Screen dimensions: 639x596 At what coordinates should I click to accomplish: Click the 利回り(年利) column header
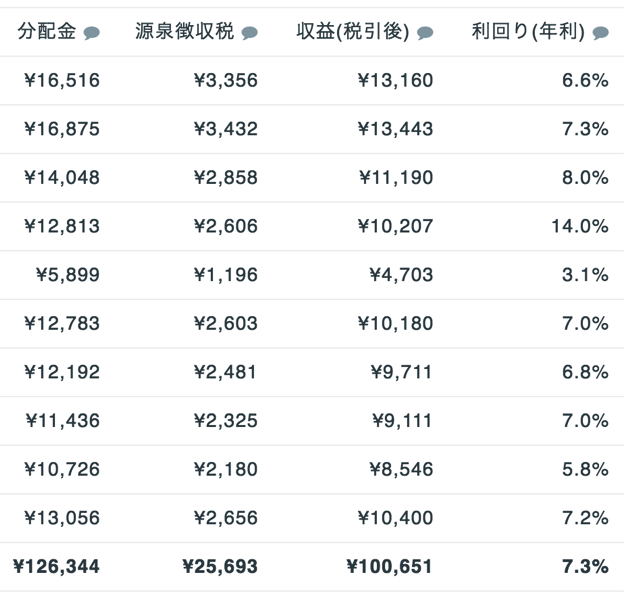(528, 31)
